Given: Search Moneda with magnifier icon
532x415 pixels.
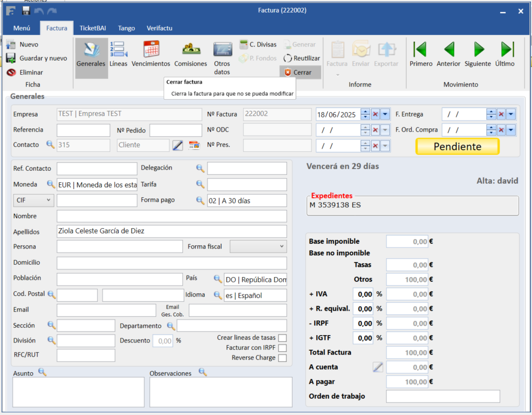Looking at the screenshot, I should pyautogui.click(x=51, y=184).
